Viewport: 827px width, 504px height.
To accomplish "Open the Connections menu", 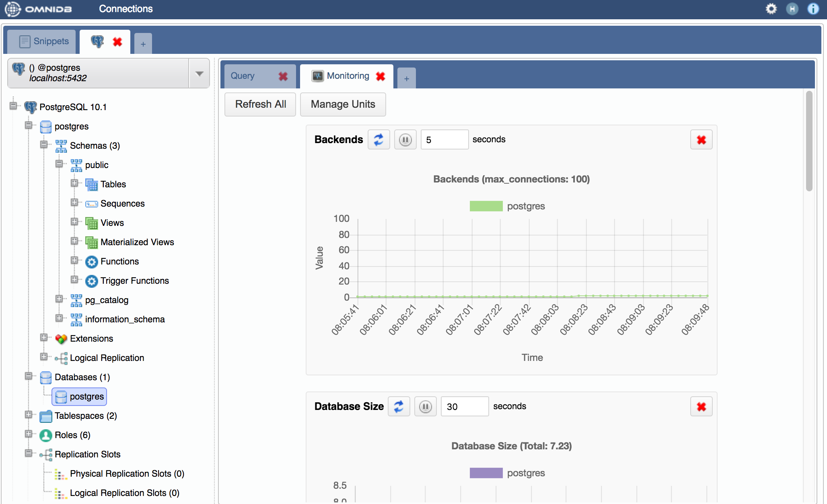I will [126, 9].
